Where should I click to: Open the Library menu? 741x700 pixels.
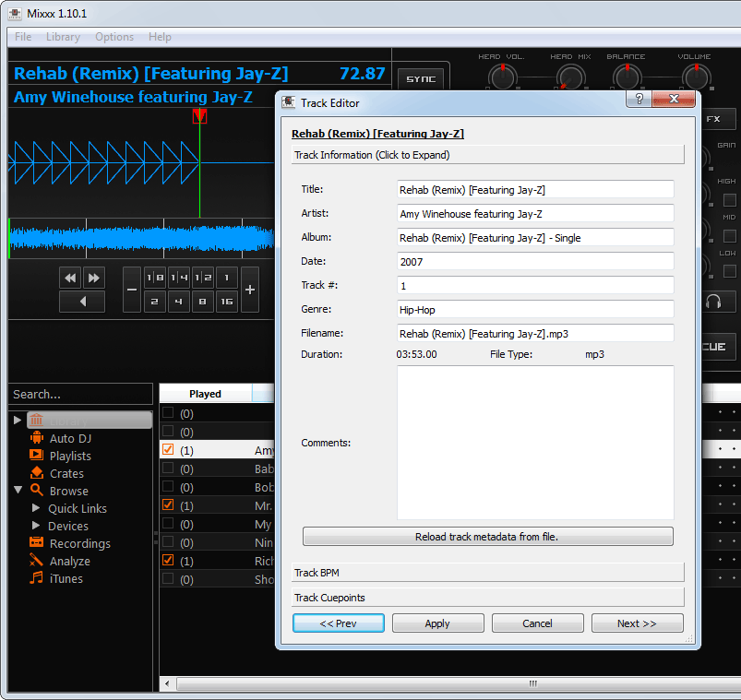point(63,37)
